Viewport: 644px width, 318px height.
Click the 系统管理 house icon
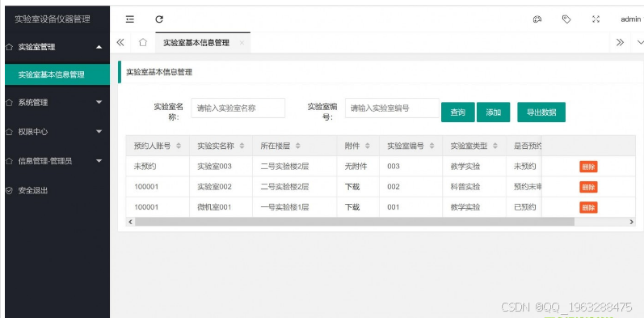[10, 103]
